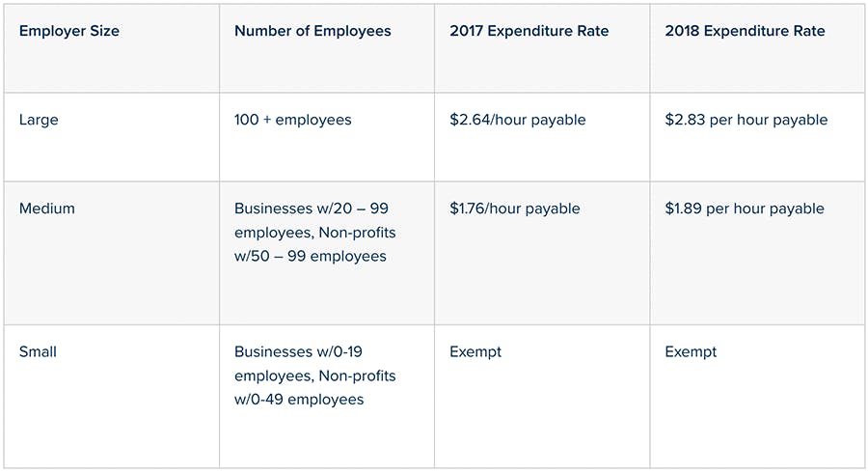
Task: Click the $2.64/hour payable rate
Action: [518, 121]
